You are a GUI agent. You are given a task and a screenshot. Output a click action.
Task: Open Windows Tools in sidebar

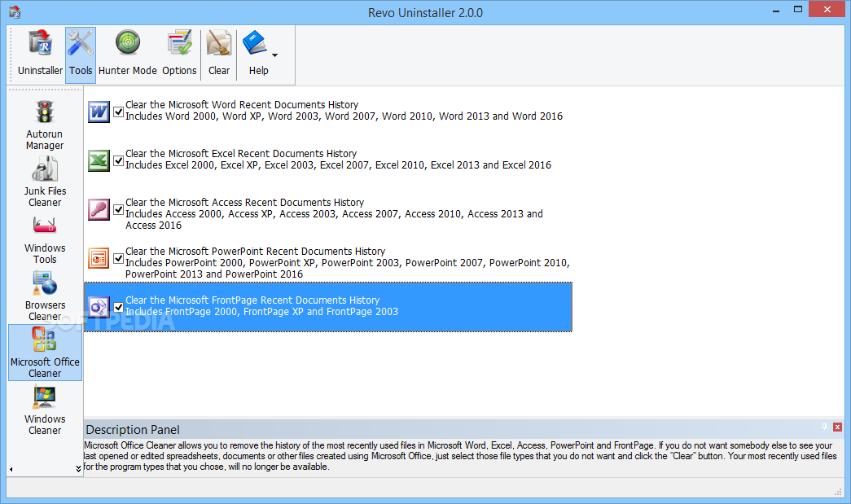45,239
